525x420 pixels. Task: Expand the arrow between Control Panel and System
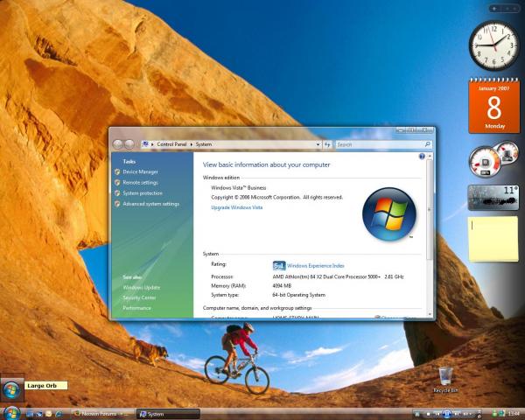pos(192,144)
